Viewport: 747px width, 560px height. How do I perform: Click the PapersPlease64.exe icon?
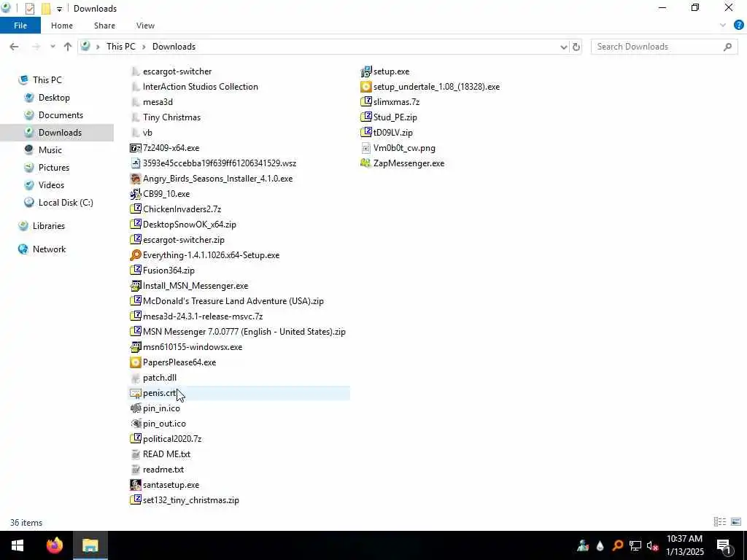point(136,362)
